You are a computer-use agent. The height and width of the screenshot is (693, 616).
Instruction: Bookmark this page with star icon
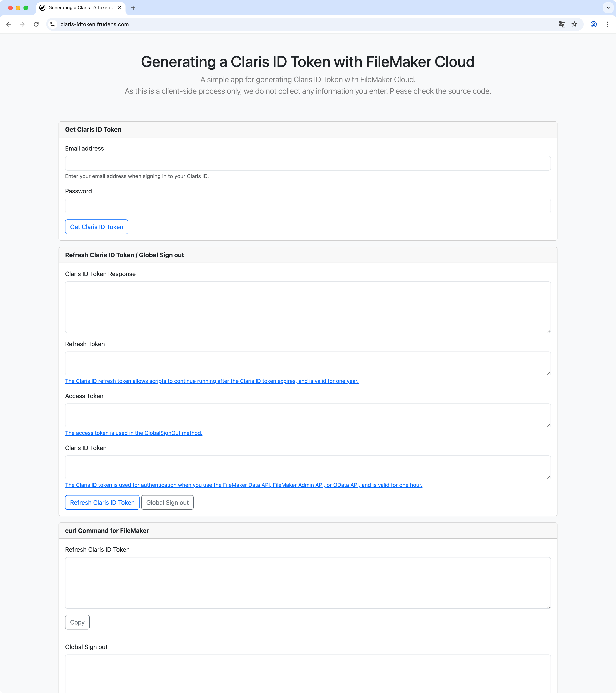(574, 24)
